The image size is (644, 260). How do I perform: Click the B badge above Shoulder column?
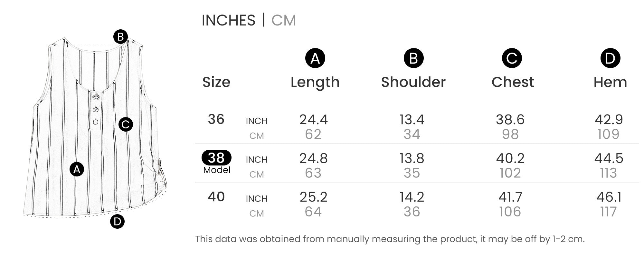[x=413, y=58]
